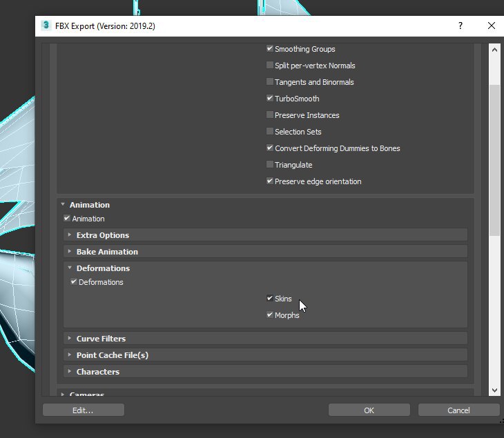
Task: Click the scrollbar up arrow
Action: (494, 50)
